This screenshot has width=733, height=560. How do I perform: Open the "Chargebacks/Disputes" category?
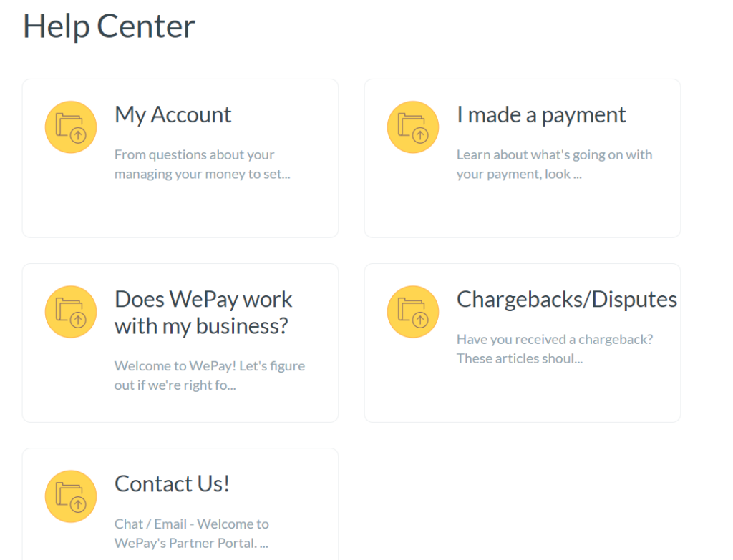[x=566, y=299]
